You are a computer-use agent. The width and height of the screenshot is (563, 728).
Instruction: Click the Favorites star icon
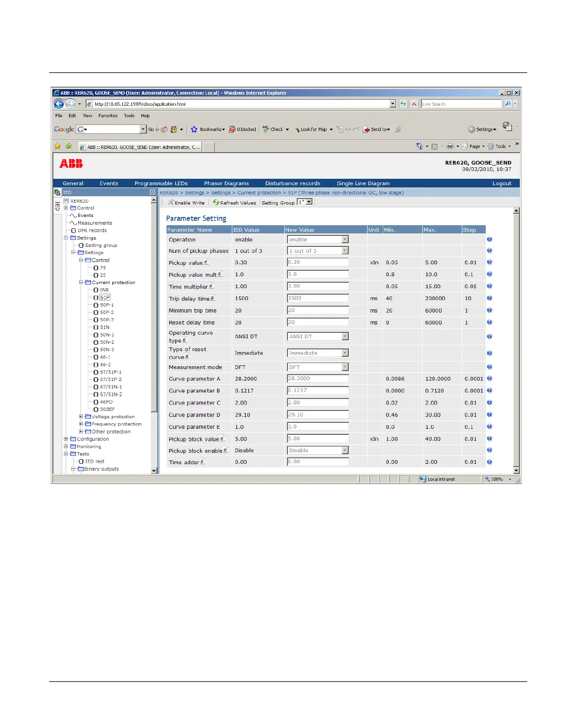(57, 146)
